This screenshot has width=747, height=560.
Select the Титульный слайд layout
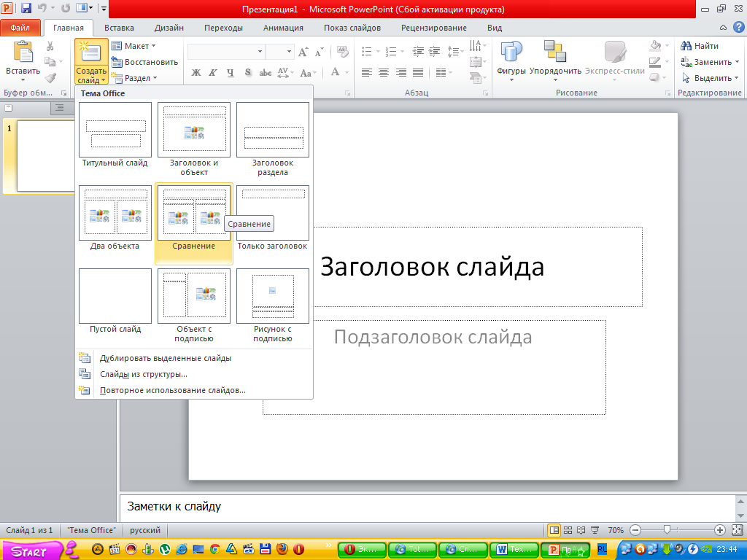pyautogui.click(x=115, y=135)
